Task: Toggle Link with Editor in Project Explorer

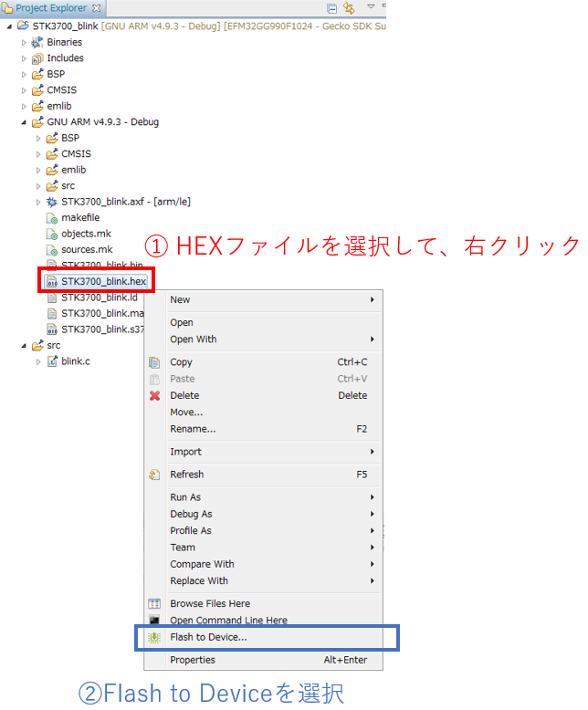Action: (x=348, y=8)
